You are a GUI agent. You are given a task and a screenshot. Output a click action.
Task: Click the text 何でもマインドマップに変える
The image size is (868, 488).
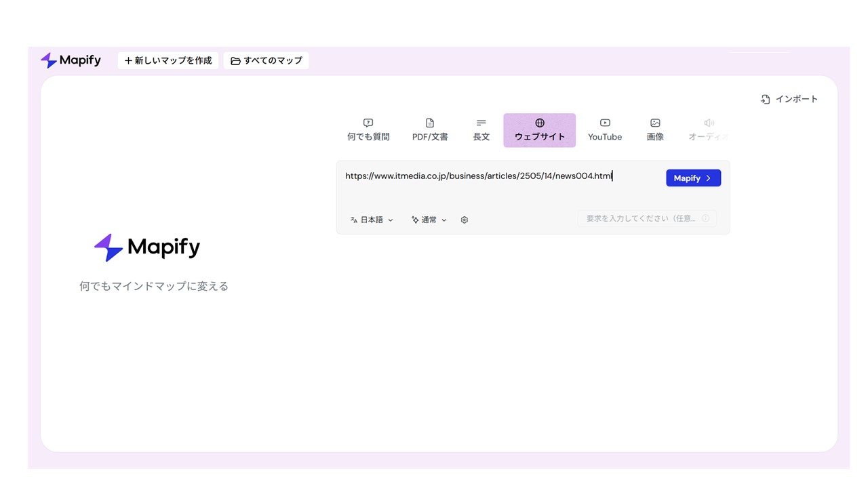pos(154,286)
